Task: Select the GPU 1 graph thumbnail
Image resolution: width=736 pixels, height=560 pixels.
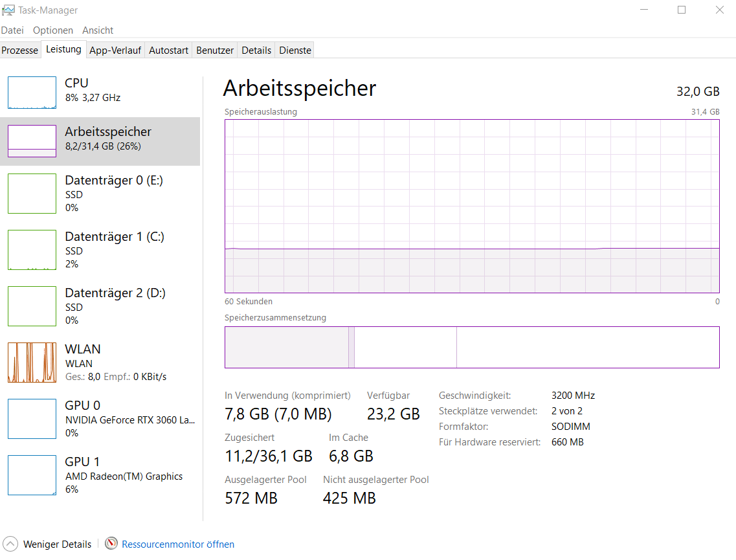Action: pyautogui.click(x=32, y=475)
